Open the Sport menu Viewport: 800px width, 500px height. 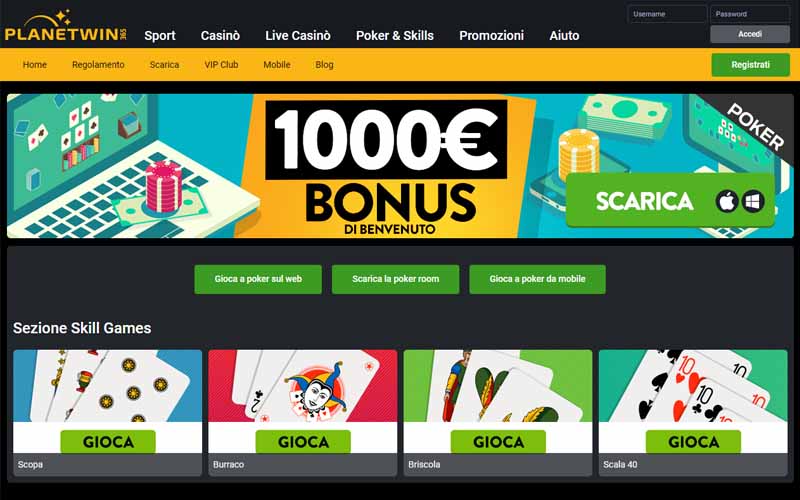pyautogui.click(x=160, y=36)
